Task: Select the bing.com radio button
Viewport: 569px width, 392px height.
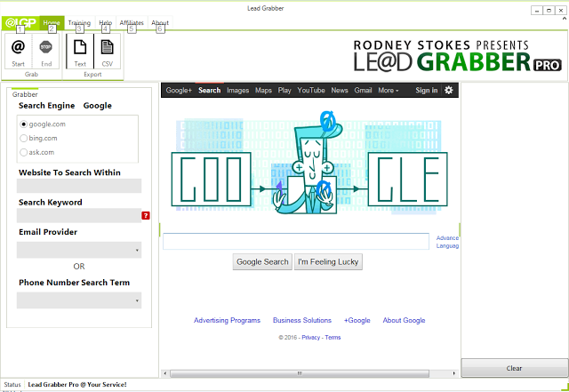Action: [x=24, y=139]
